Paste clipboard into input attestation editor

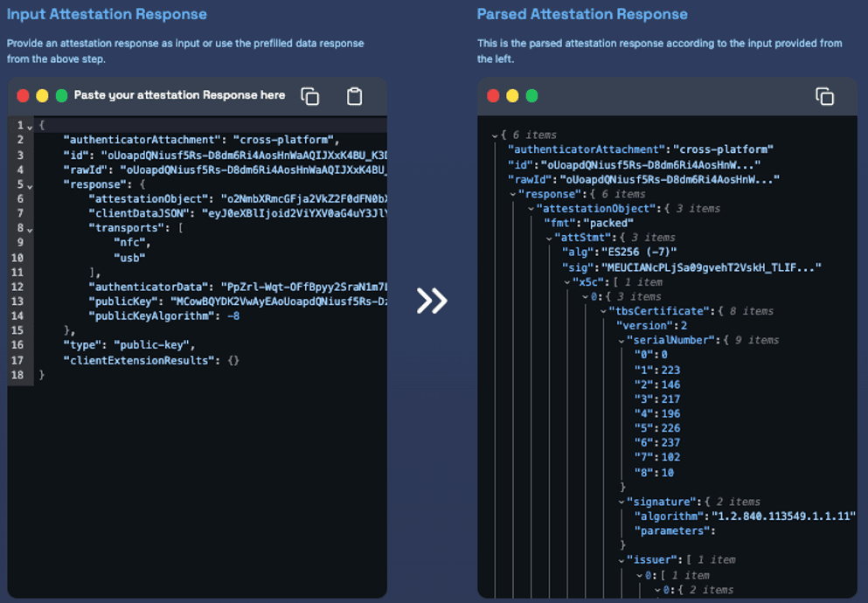354,96
